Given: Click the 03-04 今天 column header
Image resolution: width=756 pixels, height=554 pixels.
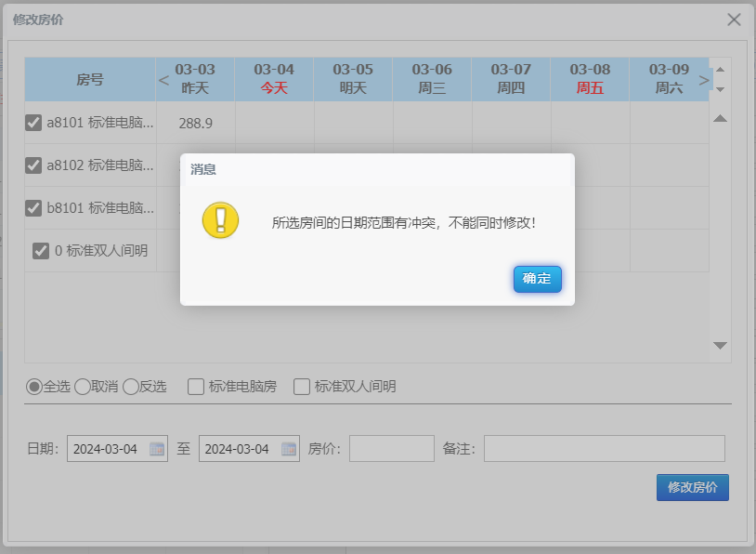Looking at the screenshot, I should [x=274, y=79].
